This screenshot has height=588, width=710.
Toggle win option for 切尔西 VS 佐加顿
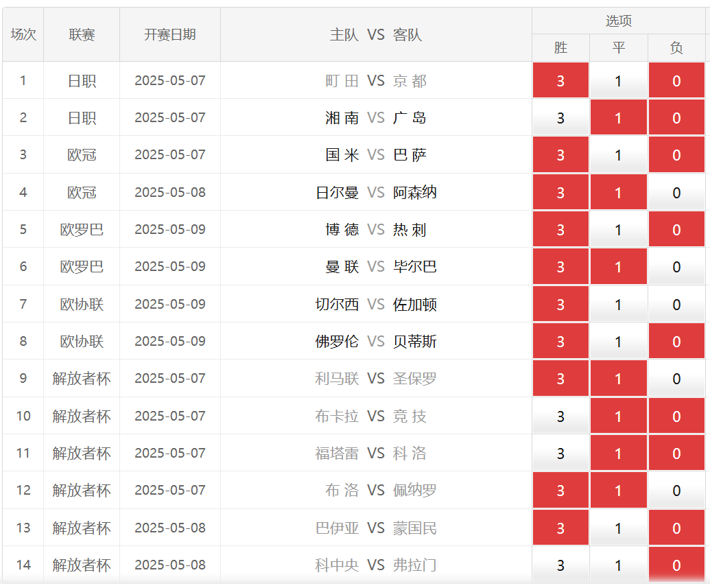tap(560, 305)
